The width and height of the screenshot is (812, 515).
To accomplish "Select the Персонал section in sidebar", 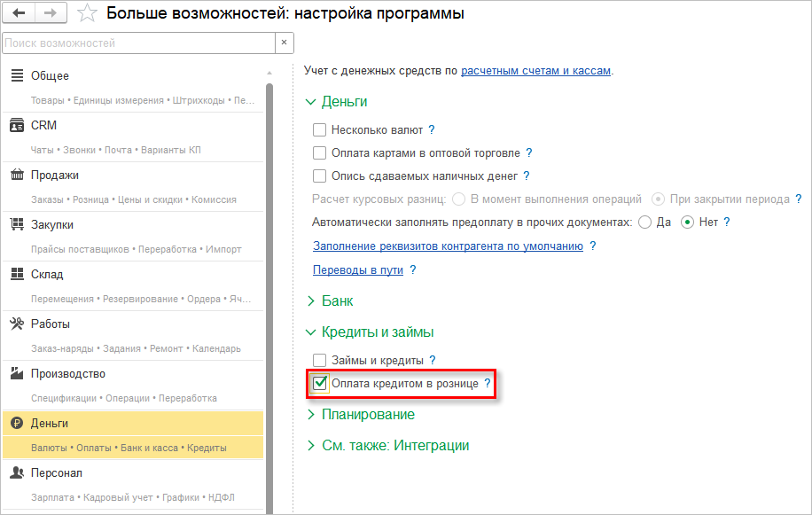I will click(x=57, y=473).
